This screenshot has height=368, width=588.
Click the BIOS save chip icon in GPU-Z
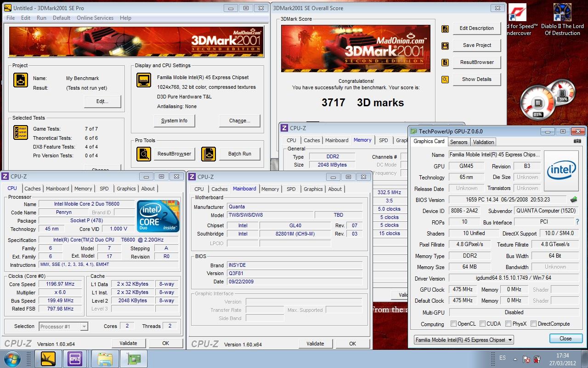[x=574, y=200]
